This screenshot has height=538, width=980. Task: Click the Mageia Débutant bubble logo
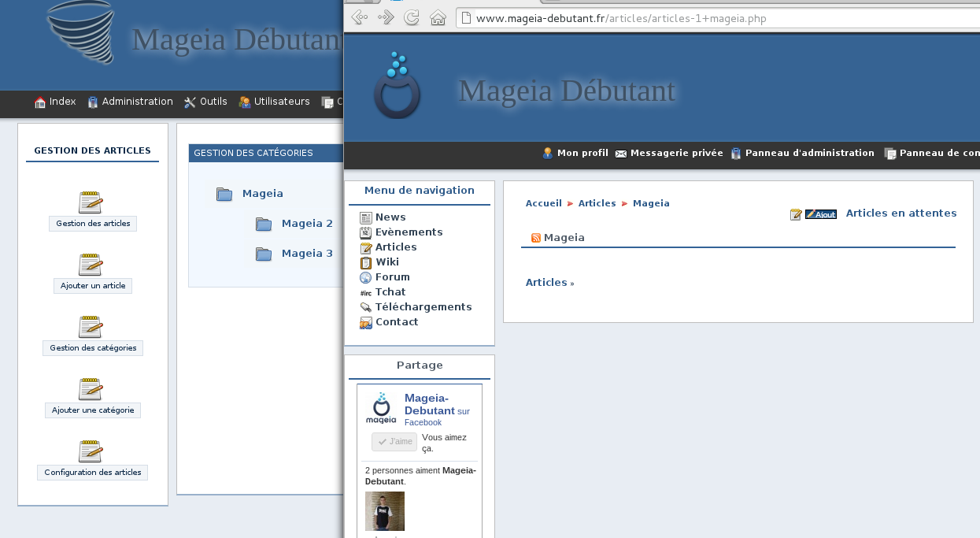tap(398, 86)
